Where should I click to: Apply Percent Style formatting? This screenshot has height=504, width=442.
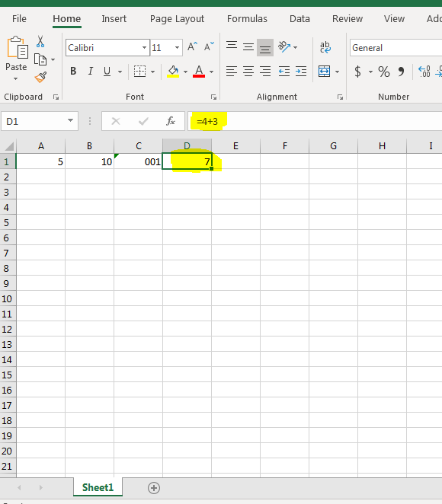point(384,72)
